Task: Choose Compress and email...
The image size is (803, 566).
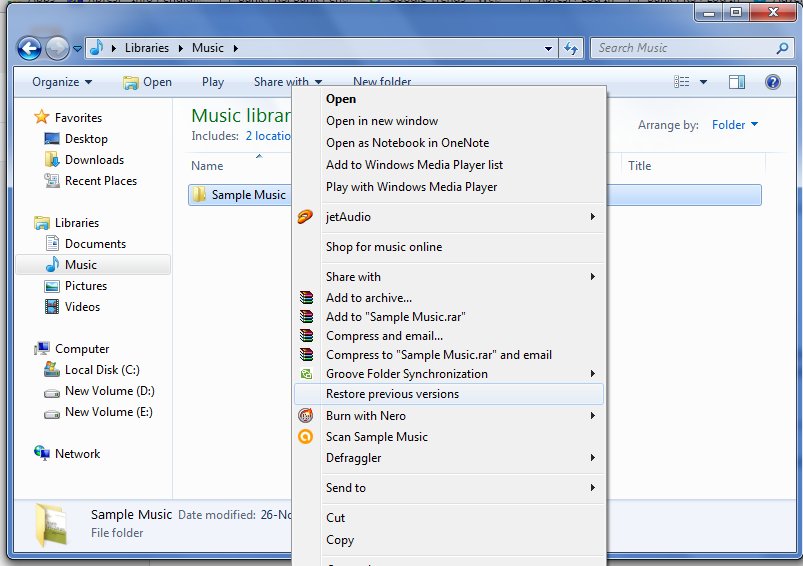Action: coord(450,336)
